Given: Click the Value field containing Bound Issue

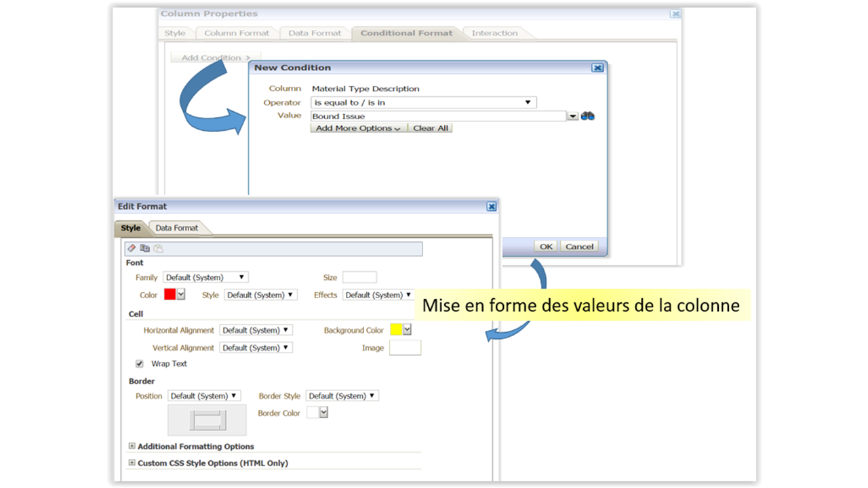Looking at the screenshot, I should click(438, 117).
